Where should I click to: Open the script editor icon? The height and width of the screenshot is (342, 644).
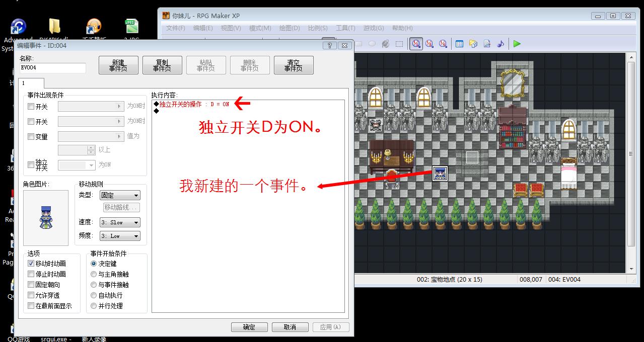486,44
